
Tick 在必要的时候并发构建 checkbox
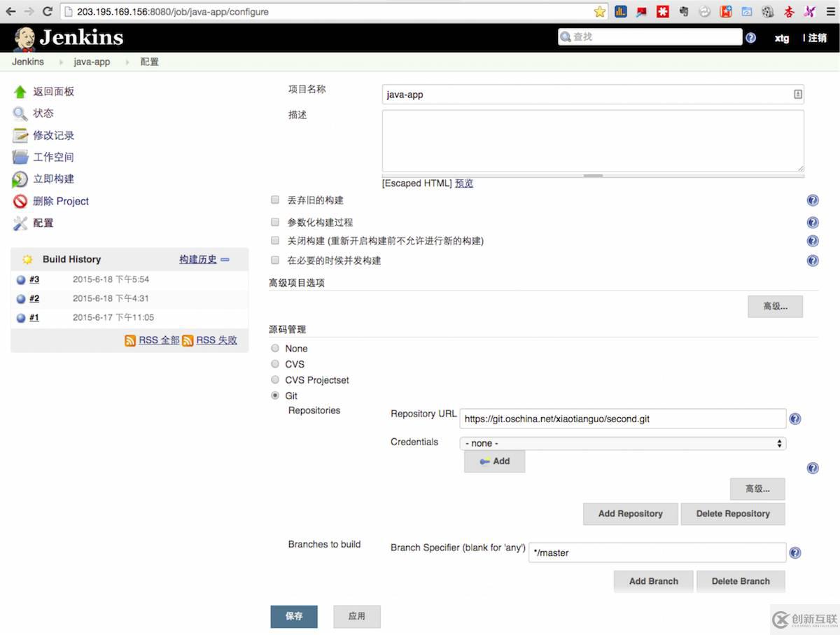[275, 260]
